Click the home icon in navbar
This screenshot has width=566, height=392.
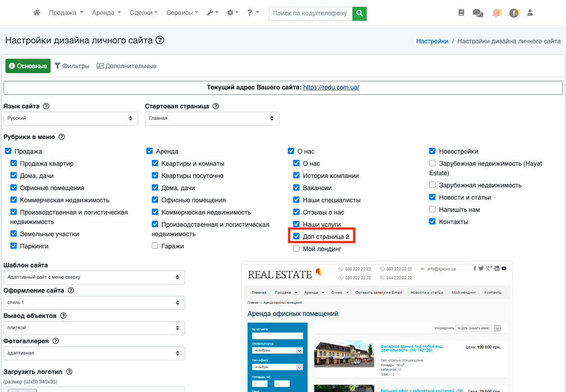tap(37, 13)
